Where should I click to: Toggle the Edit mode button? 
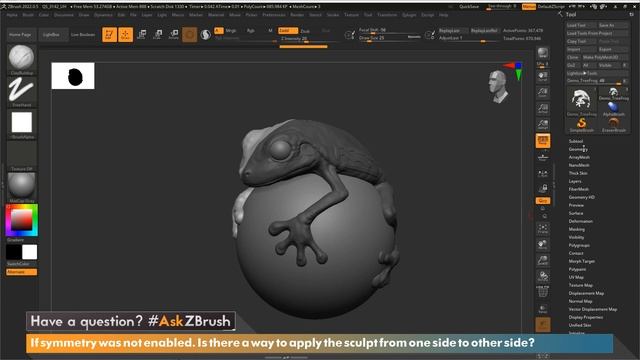tap(109, 35)
